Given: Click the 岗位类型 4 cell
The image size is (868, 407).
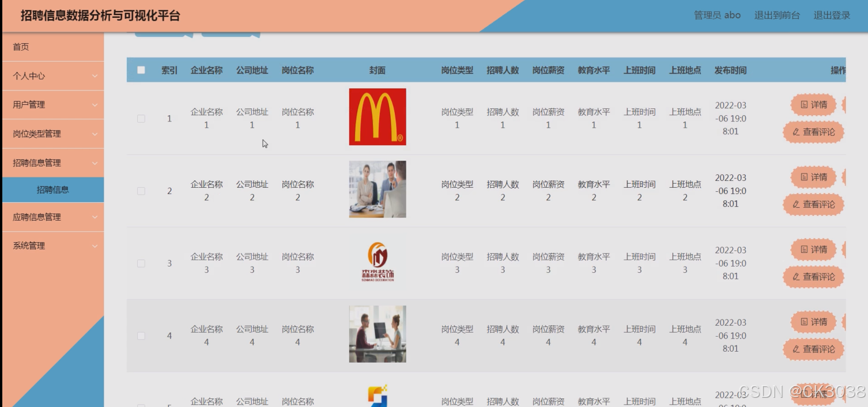Looking at the screenshot, I should point(457,336).
